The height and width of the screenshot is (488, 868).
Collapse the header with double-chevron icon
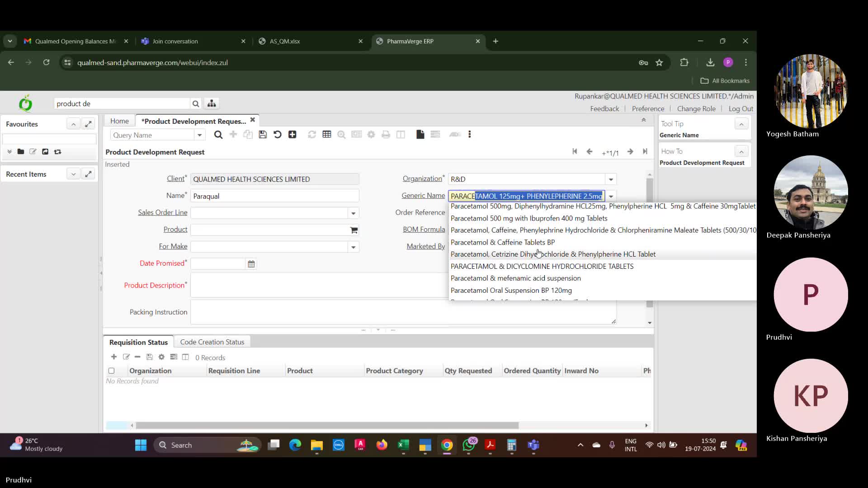(x=644, y=120)
